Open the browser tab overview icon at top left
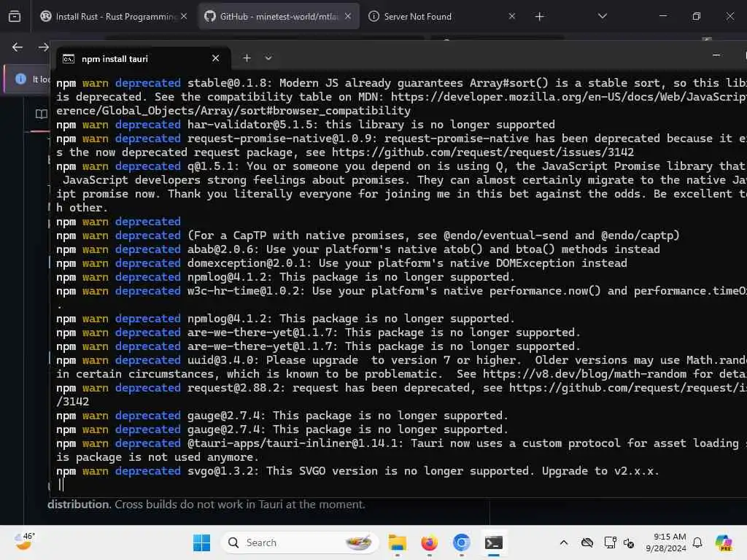Screen dimensions: 747x560 [x=15, y=17]
